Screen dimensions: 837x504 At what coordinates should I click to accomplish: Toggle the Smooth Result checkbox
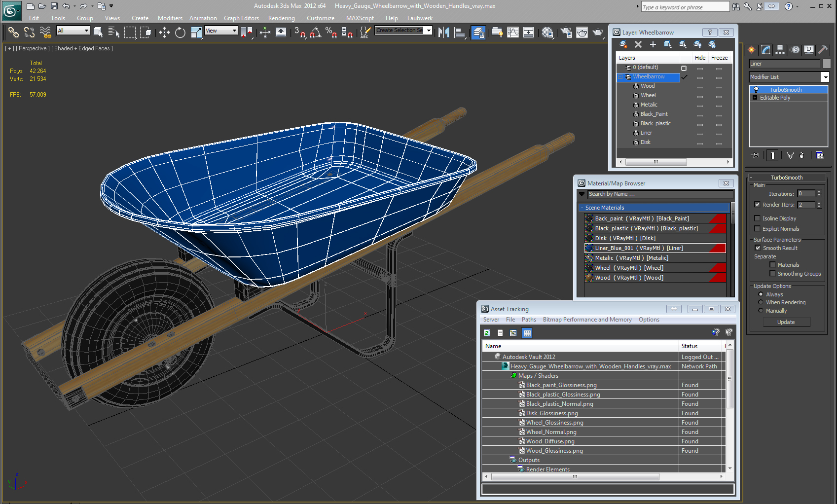[758, 248]
